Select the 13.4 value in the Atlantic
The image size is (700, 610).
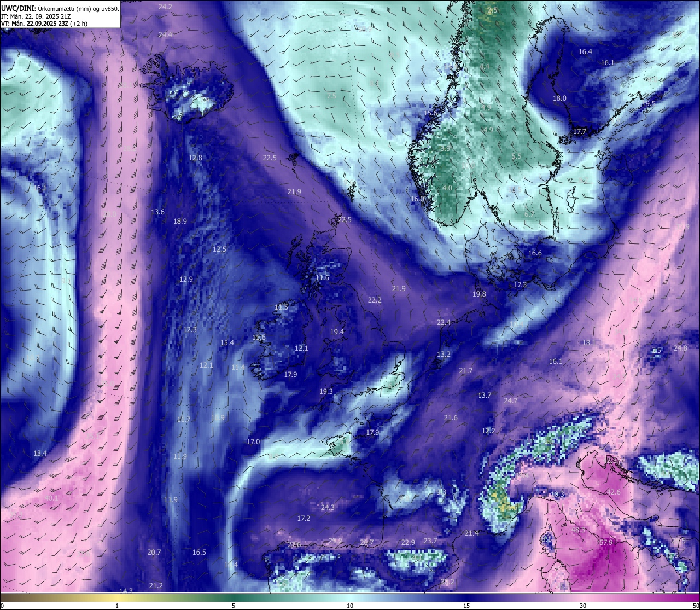tap(40, 453)
